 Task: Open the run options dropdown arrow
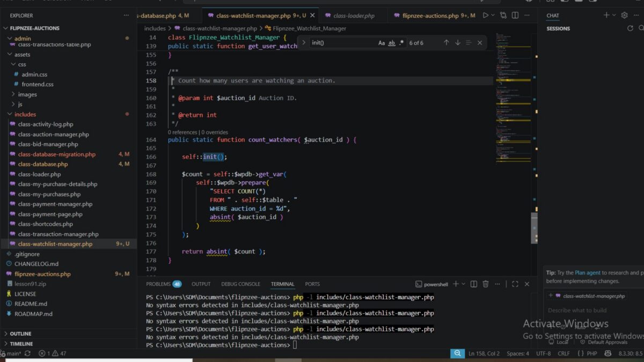(x=493, y=16)
